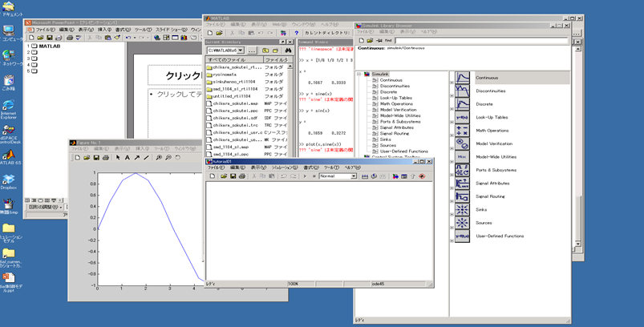Image resolution: width=644 pixels, height=327 pixels.
Task: Expand the Math Operations plus box
Action: [452, 135]
